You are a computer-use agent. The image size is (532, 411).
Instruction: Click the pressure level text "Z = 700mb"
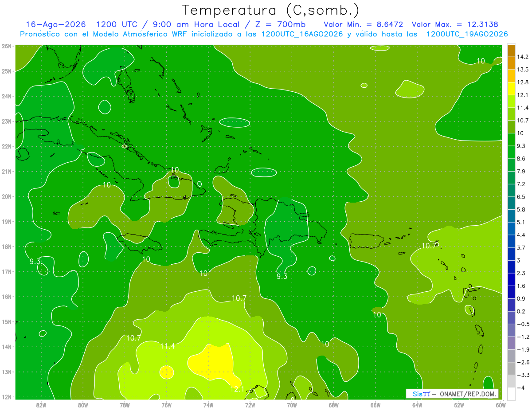point(281,24)
